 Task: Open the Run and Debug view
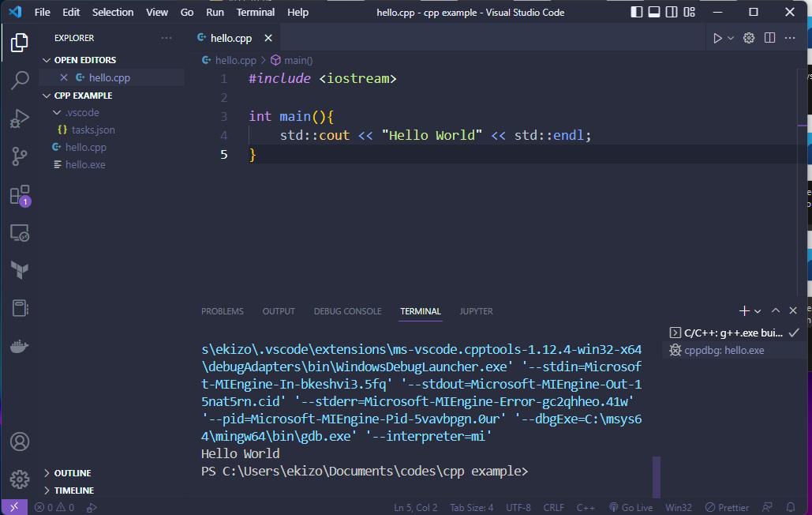click(19, 118)
